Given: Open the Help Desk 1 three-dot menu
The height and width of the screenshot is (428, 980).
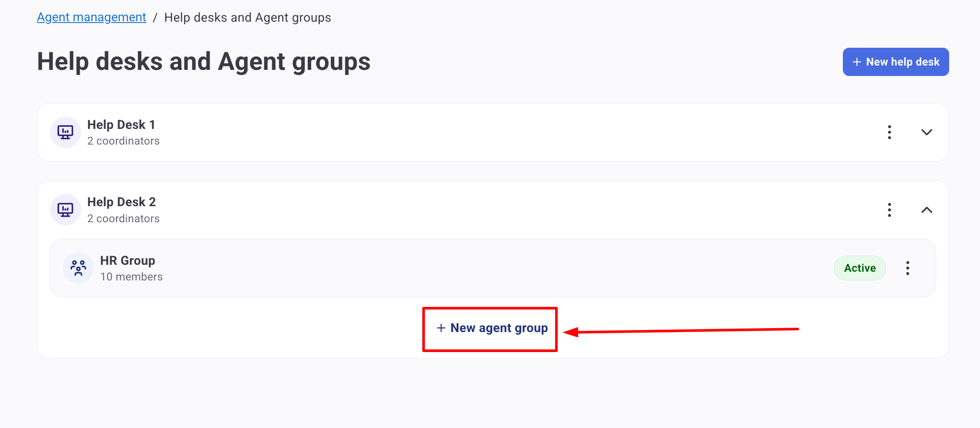Looking at the screenshot, I should coord(889,132).
